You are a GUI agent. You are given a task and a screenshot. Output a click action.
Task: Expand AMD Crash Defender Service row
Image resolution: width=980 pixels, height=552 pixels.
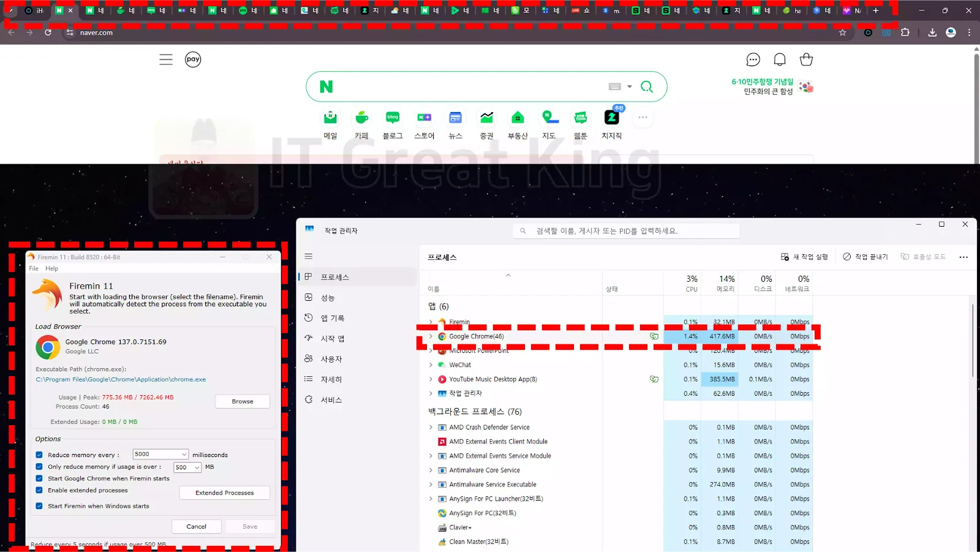tap(431, 427)
